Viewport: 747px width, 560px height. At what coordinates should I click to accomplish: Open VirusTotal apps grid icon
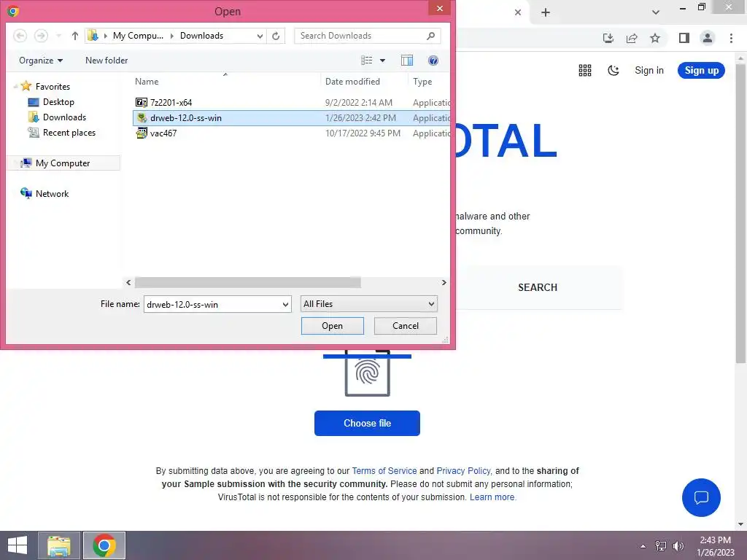pyautogui.click(x=585, y=71)
